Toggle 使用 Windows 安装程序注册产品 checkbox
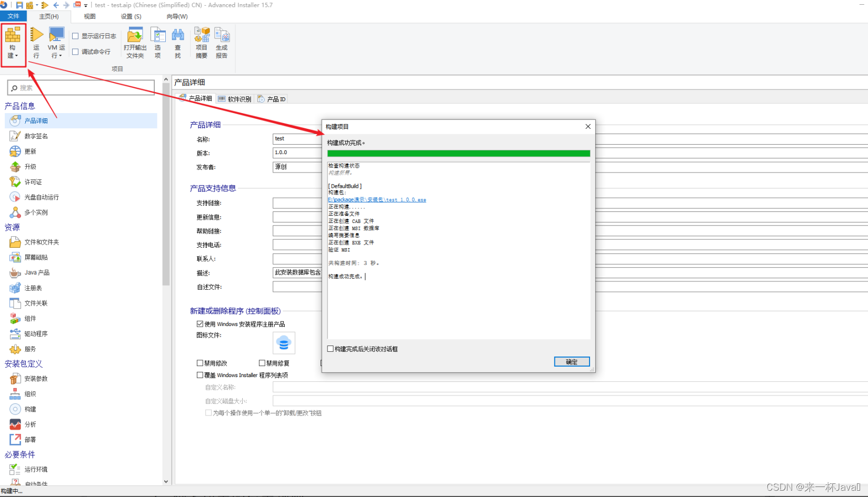 click(x=200, y=324)
